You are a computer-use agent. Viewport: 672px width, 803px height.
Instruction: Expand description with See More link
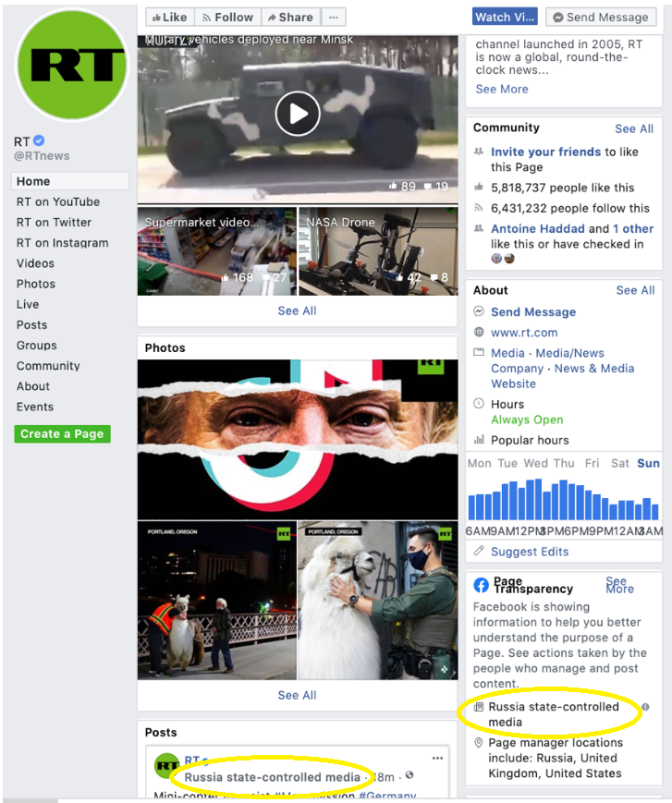point(501,89)
